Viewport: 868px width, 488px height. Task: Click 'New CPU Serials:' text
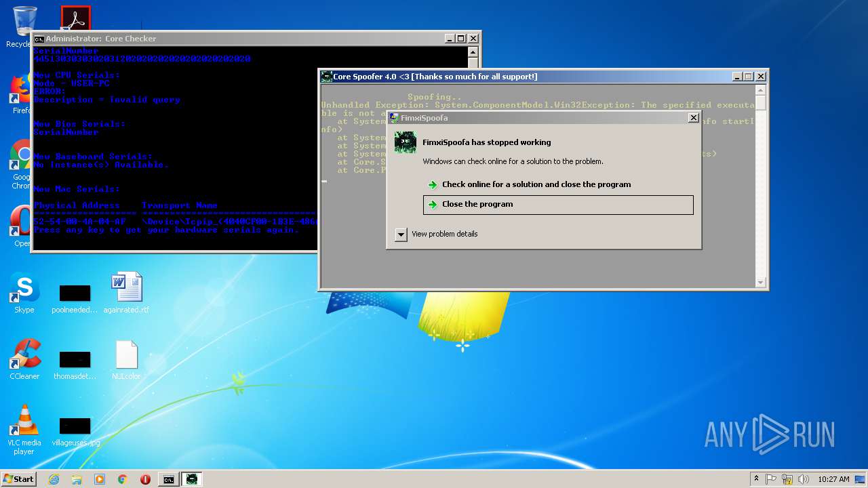[77, 75]
